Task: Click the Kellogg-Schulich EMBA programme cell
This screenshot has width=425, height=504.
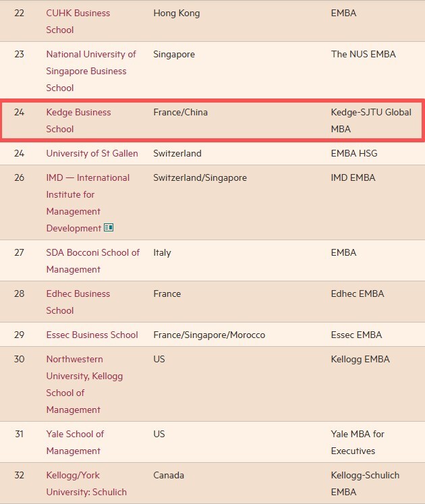Action: click(x=365, y=483)
